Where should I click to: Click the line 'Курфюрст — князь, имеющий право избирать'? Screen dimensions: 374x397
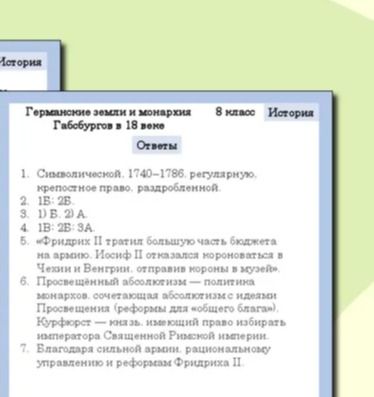pyautogui.click(x=161, y=322)
